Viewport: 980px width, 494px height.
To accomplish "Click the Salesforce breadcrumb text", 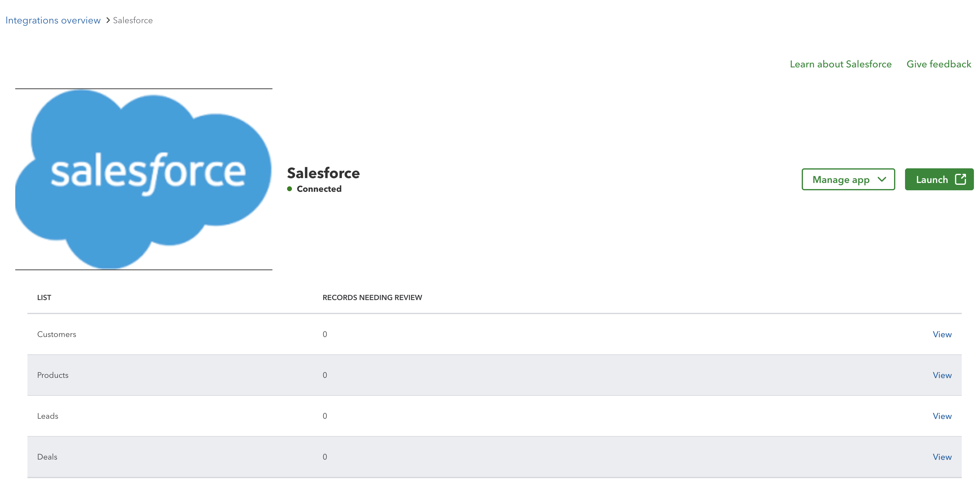I will 133,20.
